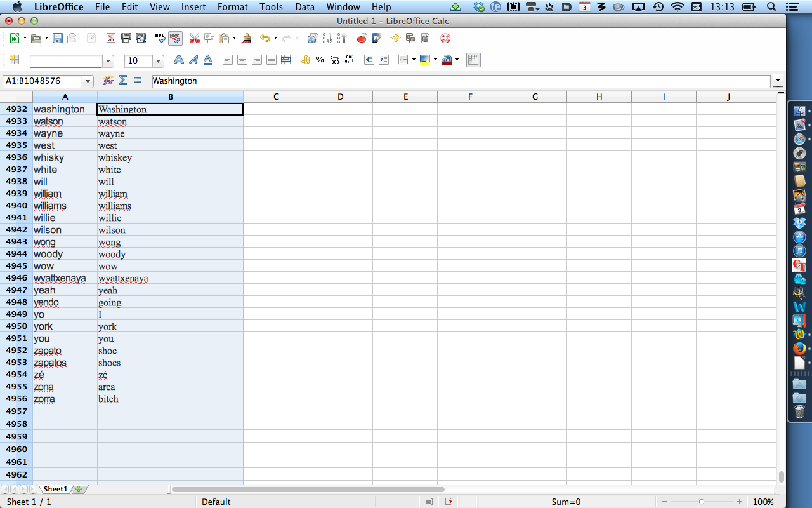Toggle grid lines for the sheet
The height and width of the screenshot is (508, 812).
point(473,60)
